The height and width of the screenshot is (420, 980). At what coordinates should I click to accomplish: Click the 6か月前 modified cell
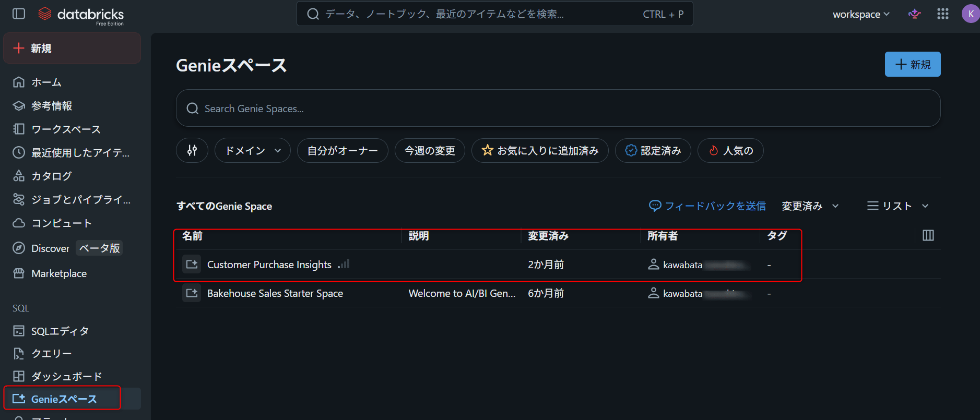pyautogui.click(x=546, y=293)
